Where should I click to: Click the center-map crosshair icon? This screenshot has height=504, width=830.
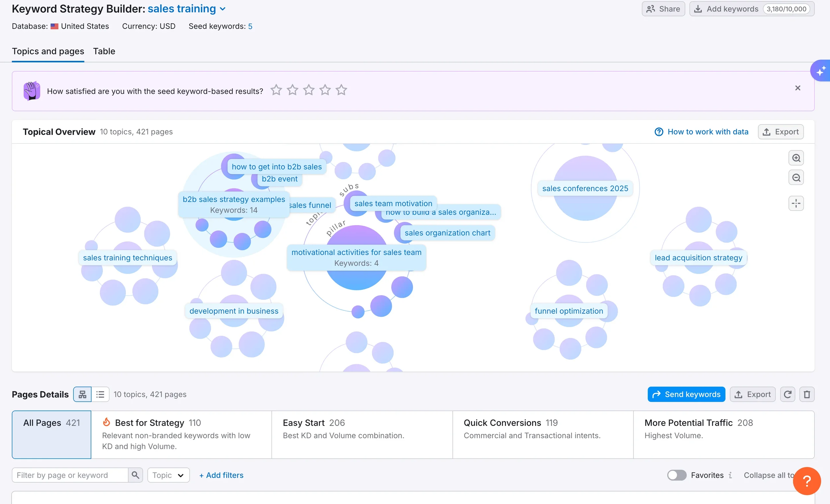point(796,204)
